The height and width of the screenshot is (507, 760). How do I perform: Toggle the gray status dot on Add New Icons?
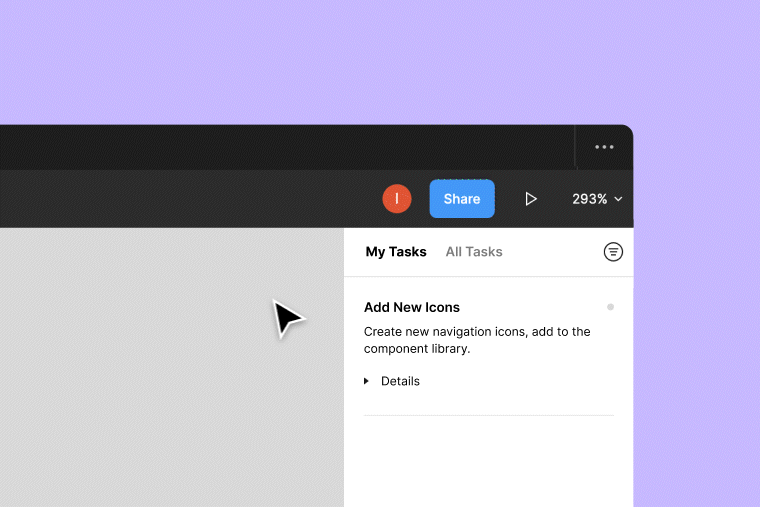click(x=610, y=307)
